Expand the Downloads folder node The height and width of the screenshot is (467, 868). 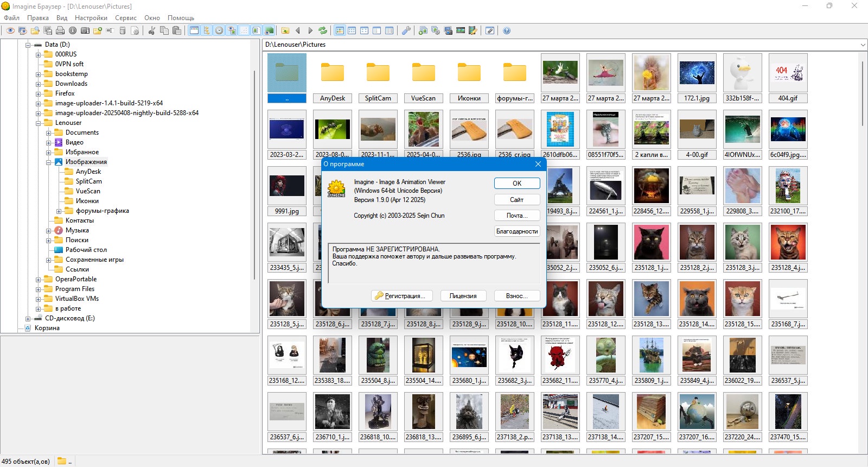[39, 84]
